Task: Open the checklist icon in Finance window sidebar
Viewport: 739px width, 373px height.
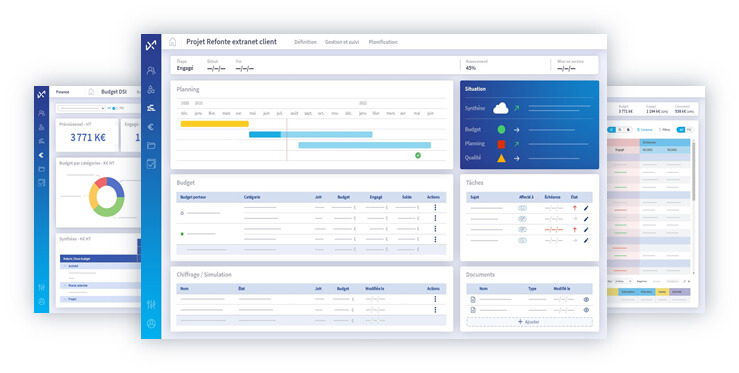Action: 41,182
